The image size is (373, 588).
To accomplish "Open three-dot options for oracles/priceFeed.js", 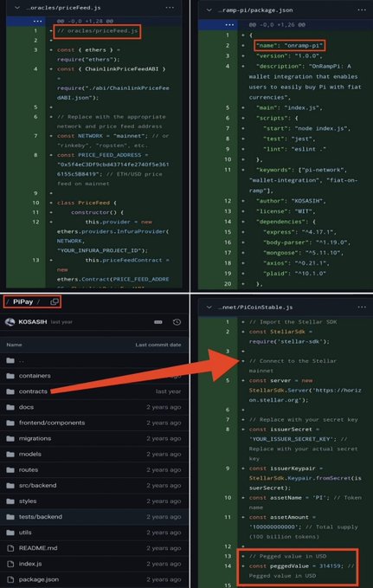I will 170,8.
